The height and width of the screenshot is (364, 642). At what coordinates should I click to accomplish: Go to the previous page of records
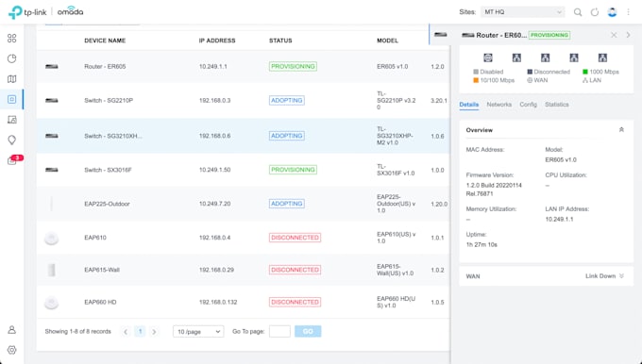[126, 332]
